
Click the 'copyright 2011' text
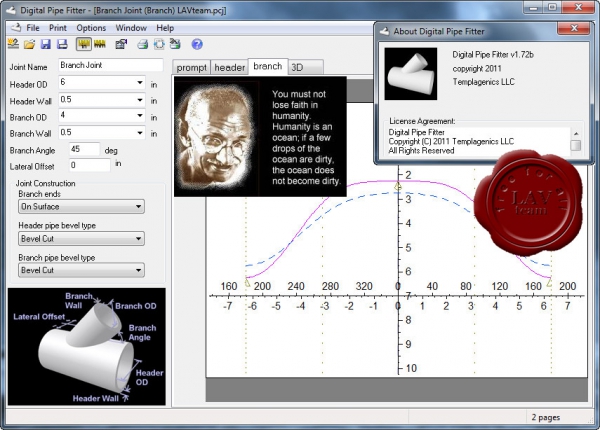click(x=477, y=68)
